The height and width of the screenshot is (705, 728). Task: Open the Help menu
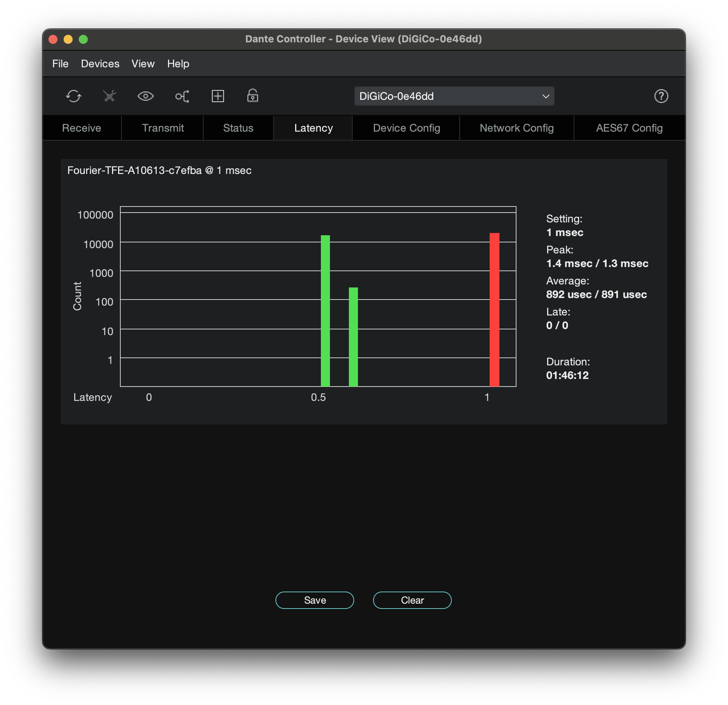click(x=178, y=64)
